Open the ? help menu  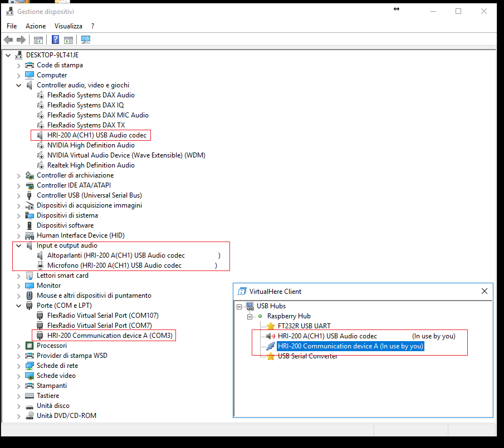click(92, 26)
